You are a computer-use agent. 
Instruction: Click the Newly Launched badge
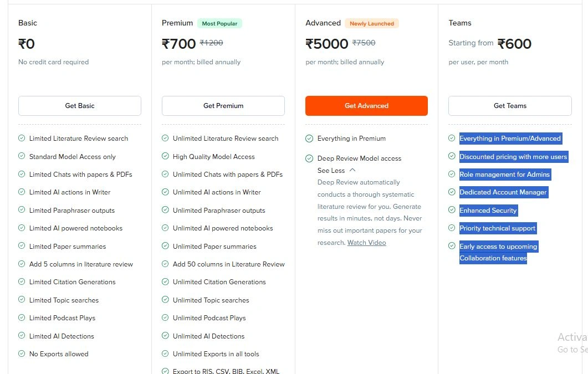click(372, 23)
